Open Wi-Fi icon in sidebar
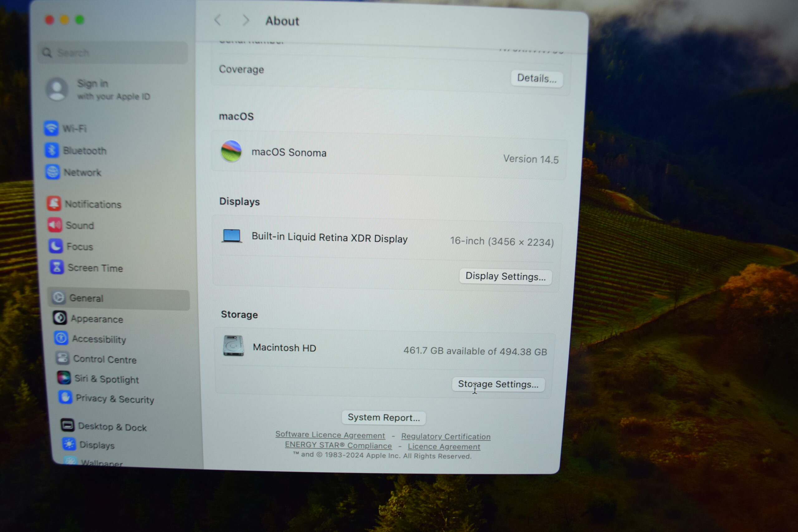This screenshot has width=798, height=532. pos(51,128)
